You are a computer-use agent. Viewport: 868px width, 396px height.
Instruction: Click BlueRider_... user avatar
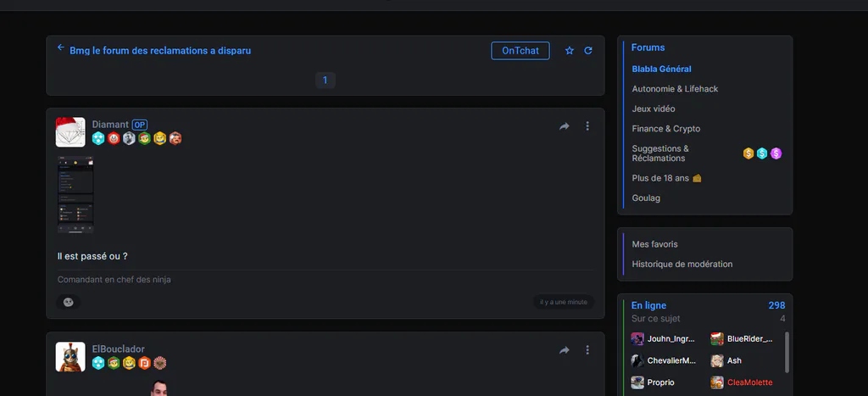[717, 339]
